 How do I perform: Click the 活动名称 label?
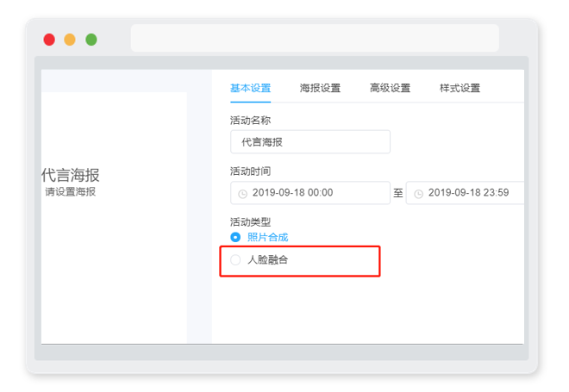pos(250,121)
